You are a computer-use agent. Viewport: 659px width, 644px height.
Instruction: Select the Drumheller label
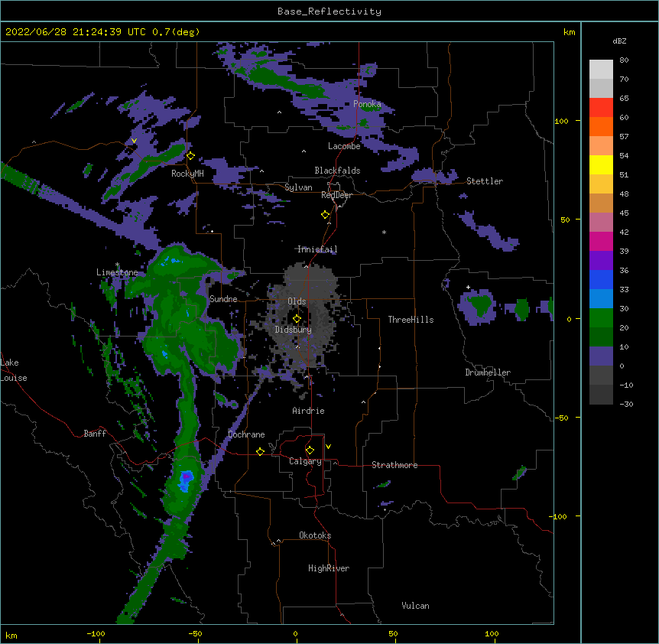488,372
